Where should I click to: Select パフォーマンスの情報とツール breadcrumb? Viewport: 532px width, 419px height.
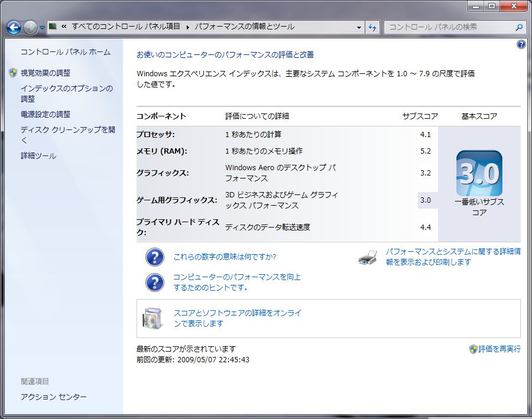click(244, 27)
